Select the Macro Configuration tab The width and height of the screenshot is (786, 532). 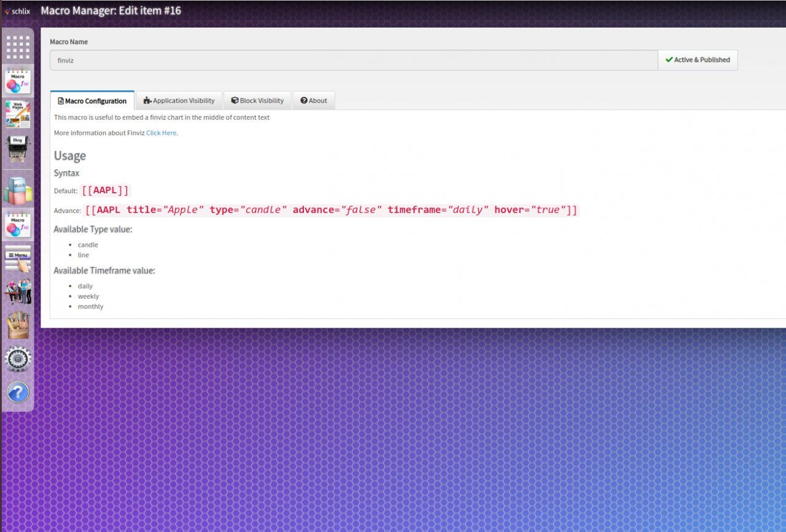(x=92, y=101)
